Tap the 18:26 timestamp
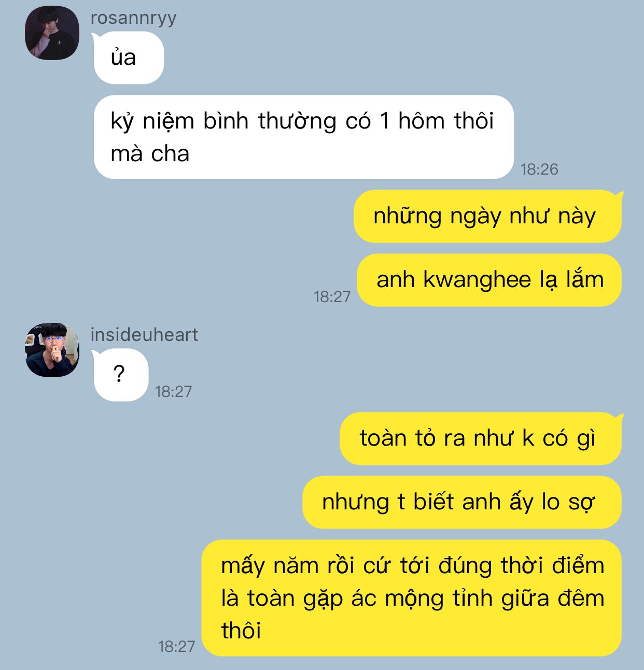Image resolution: width=644 pixels, height=670 pixels. click(539, 169)
